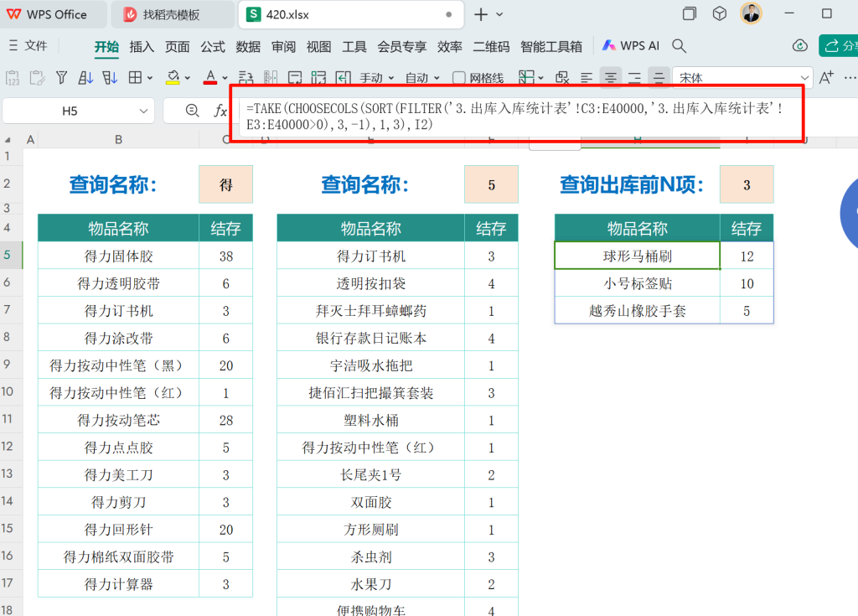The height and width of the screenshot is (616, 858).
Task: Apply red font color via A icon
Action: pos(210,78)
